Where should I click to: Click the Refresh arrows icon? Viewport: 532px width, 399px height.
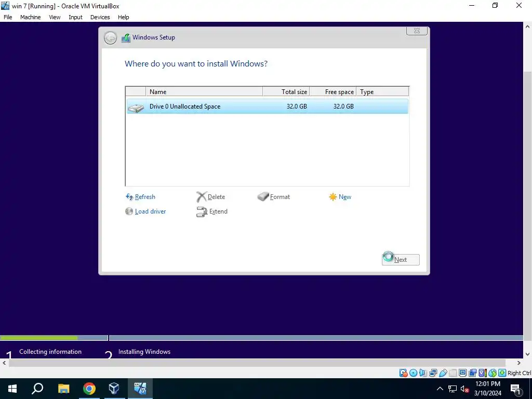point(129,197)
